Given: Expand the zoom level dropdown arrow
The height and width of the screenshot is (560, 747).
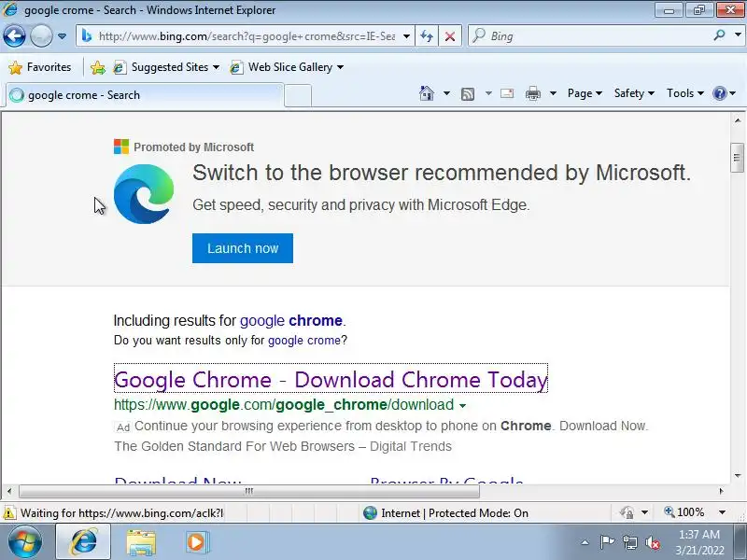Looking at the screenshot, I should click(x=722, y=512).
